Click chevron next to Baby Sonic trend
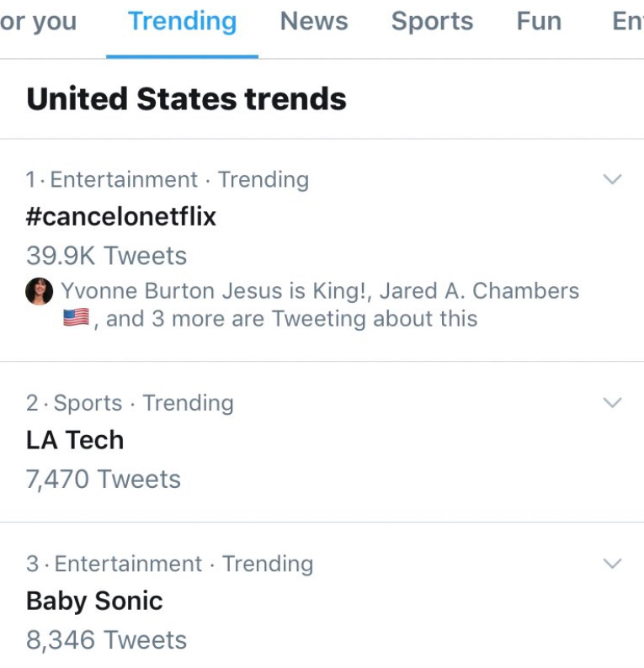 [x=613, y=563]
